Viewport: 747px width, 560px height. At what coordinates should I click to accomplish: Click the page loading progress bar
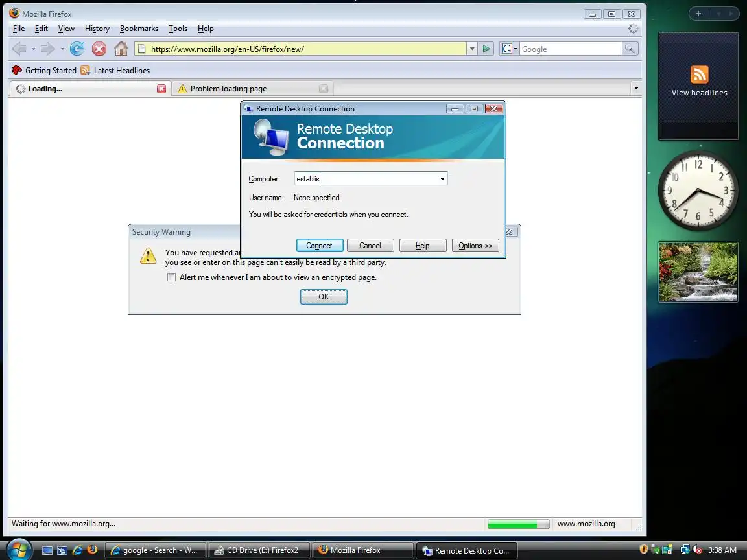coord(518,524)
